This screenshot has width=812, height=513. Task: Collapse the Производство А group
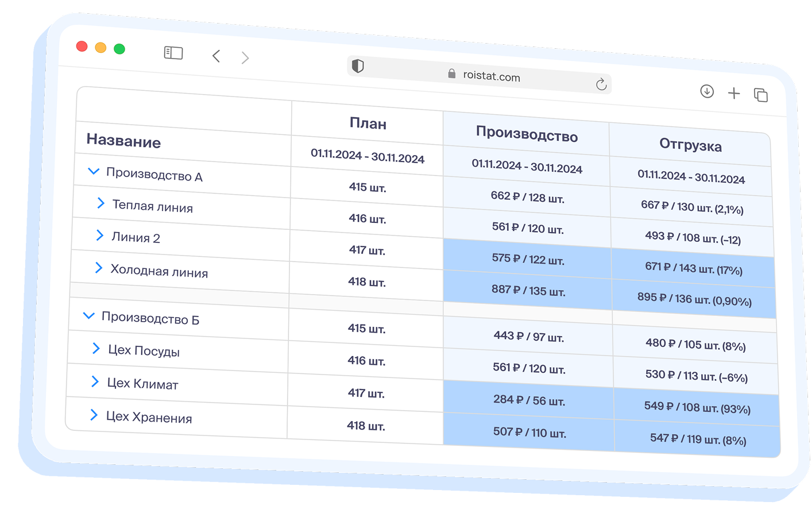pyautogui.click(x=94, y=171)
